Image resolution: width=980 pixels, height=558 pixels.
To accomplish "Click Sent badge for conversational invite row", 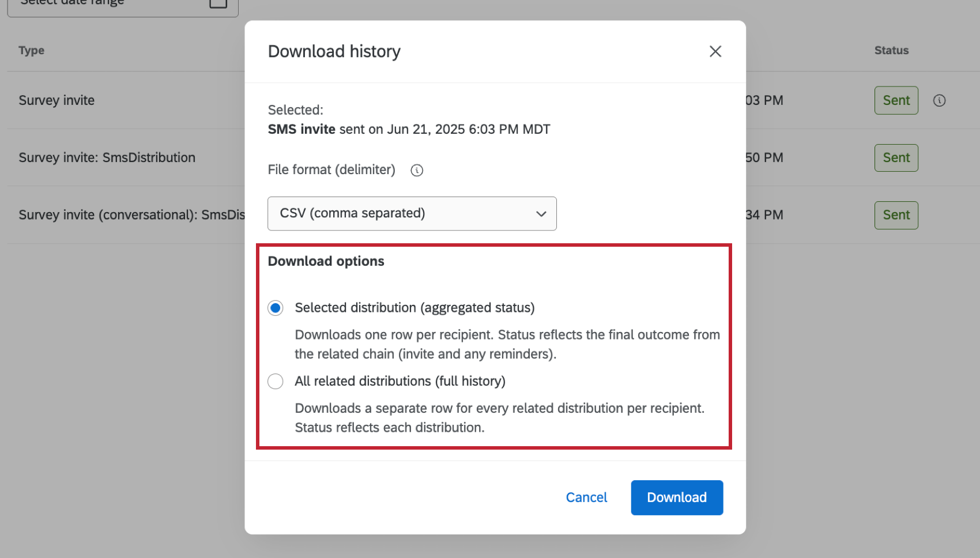I will [896, 215].
